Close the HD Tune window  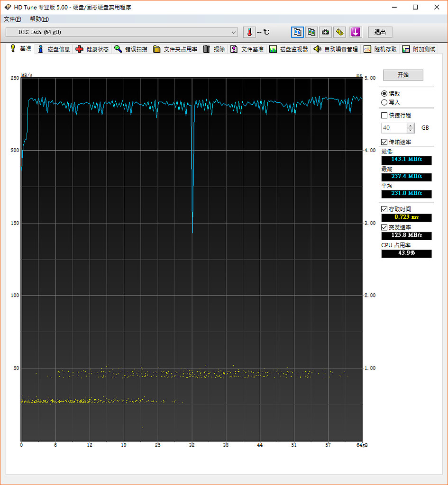437,7
